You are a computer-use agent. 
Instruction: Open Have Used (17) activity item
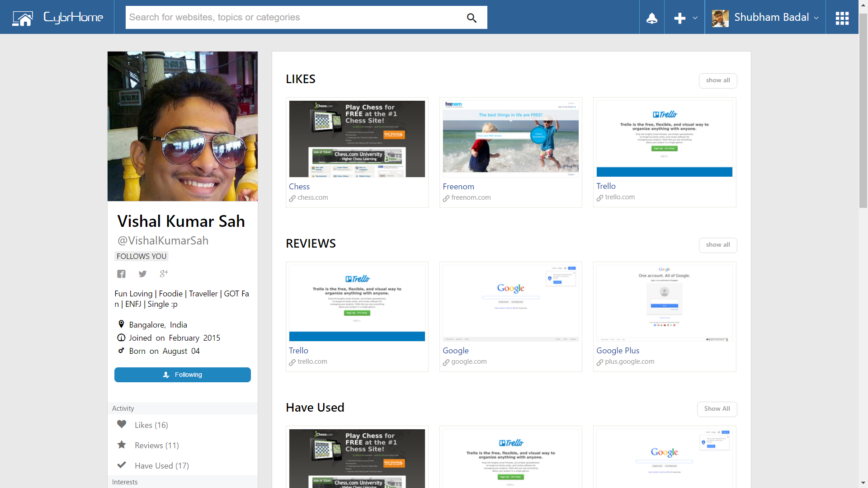tap(161, 465)
